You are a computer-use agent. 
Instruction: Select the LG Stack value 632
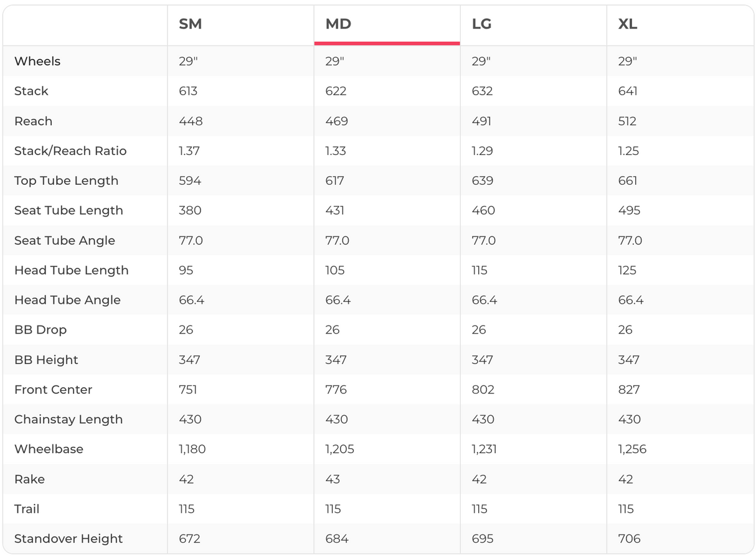pyautogui.click(x=482, y=91)
